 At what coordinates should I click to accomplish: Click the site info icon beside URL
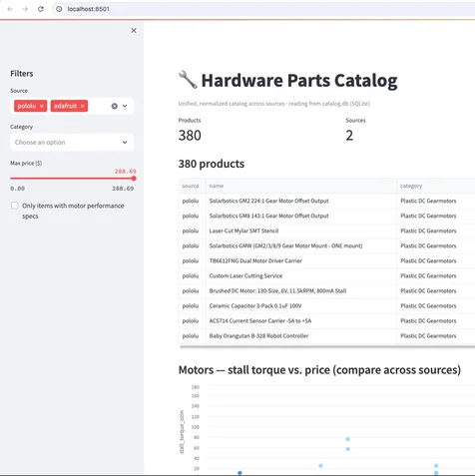(59, 9)
